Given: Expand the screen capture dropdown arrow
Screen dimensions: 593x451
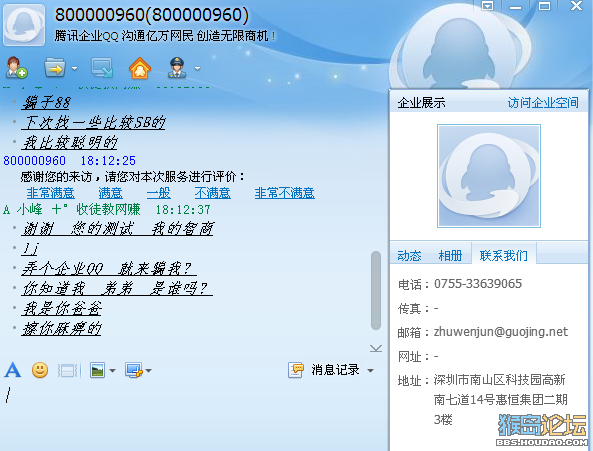Looking at the screenshot, I should coord(149,370).
